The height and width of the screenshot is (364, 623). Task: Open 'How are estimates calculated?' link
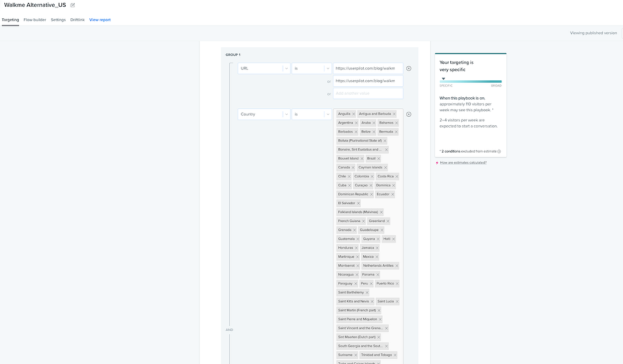click(x=463, y=162)
